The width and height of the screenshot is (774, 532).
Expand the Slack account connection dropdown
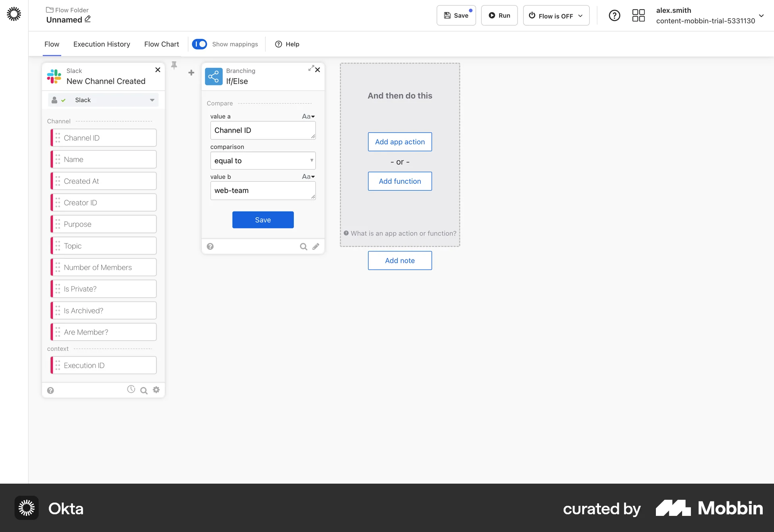pyautogui.click(x=152, y=100)
